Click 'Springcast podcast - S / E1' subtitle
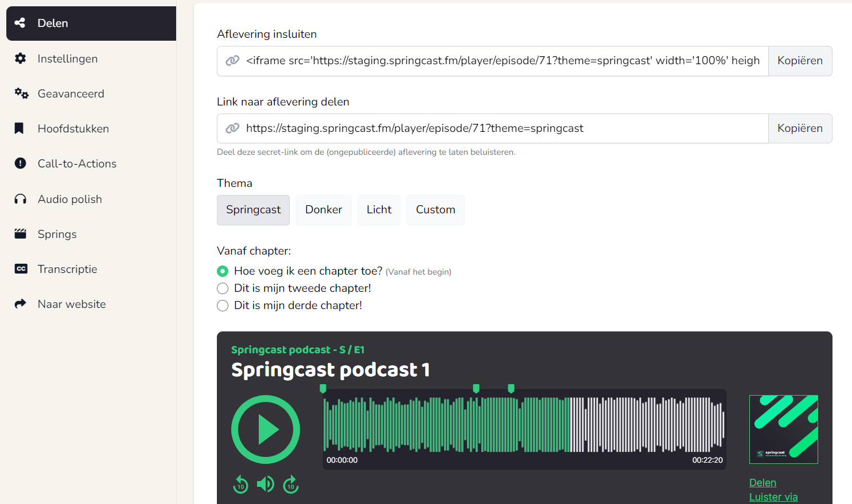This screenshot has width=852, height=504. click(x=298, y=350)
